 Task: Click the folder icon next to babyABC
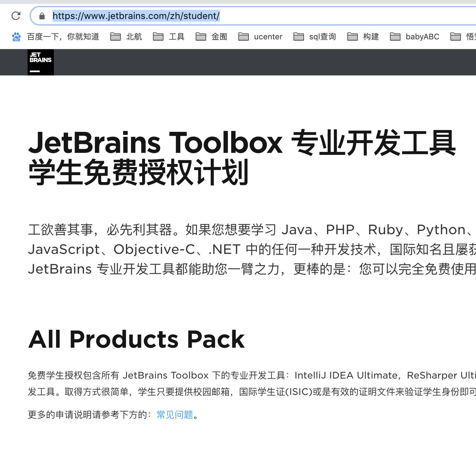(395, 37)
